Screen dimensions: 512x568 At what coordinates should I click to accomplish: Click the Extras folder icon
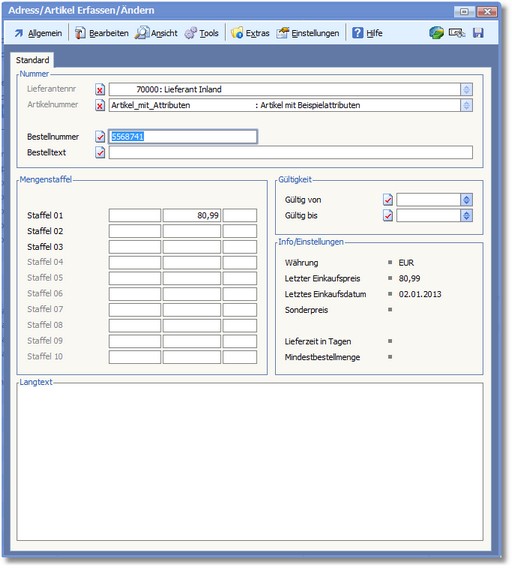tap(237, 33)
